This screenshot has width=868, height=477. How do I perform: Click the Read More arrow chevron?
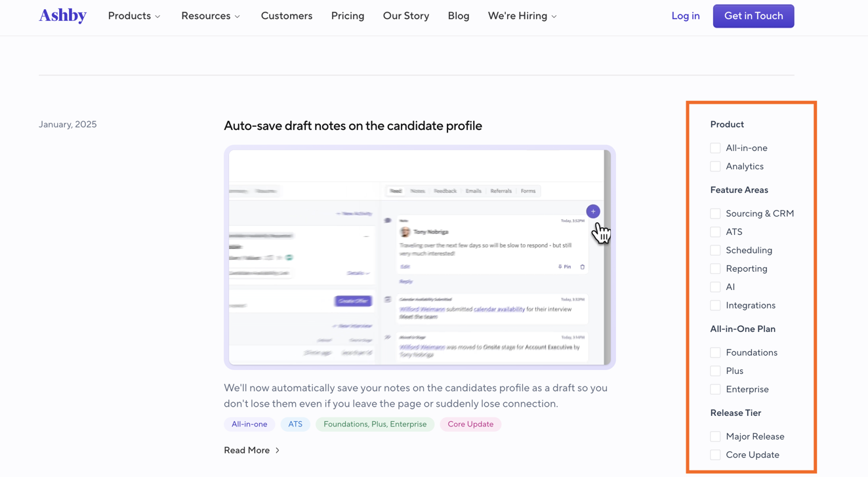click(x=278, y=451)
